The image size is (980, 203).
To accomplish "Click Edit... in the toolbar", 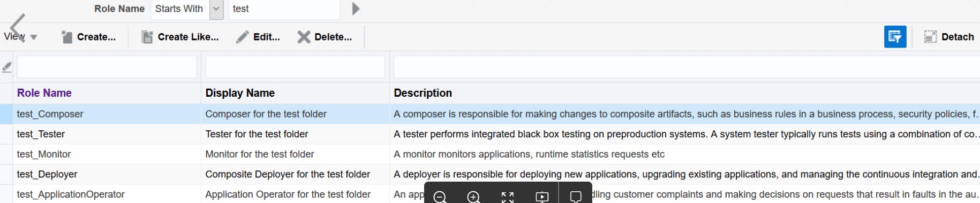I will tap(259, 37).
